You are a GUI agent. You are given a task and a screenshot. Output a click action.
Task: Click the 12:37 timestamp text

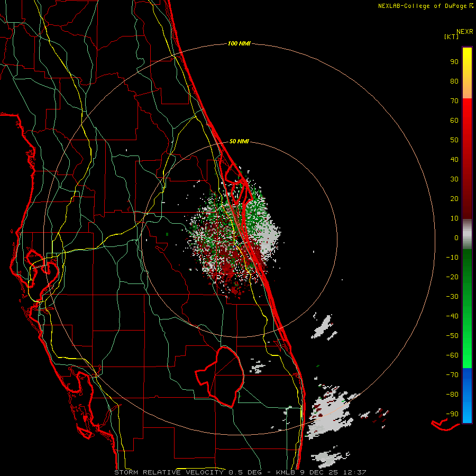click(355, 472)
